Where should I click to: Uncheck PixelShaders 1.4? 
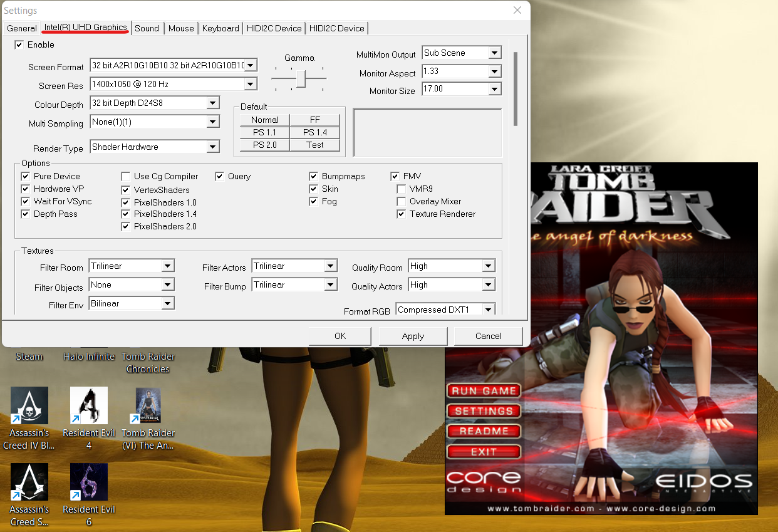click(126, 214)
